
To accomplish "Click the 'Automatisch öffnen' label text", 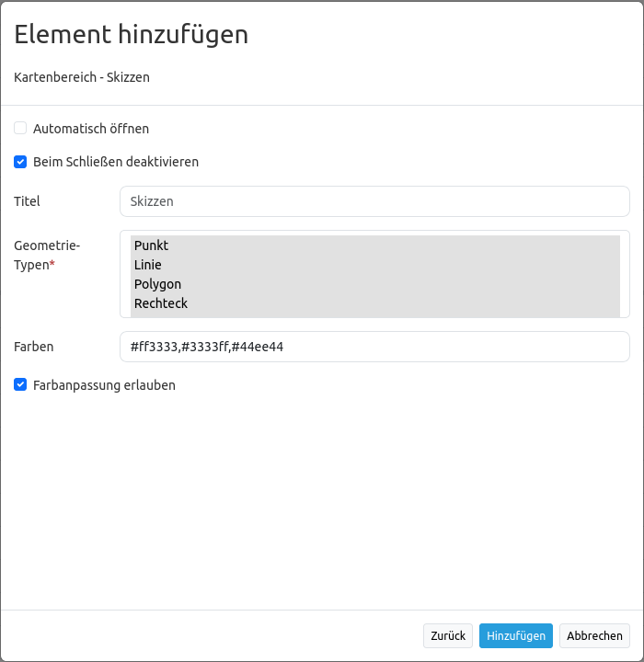I will pos(90,129).
